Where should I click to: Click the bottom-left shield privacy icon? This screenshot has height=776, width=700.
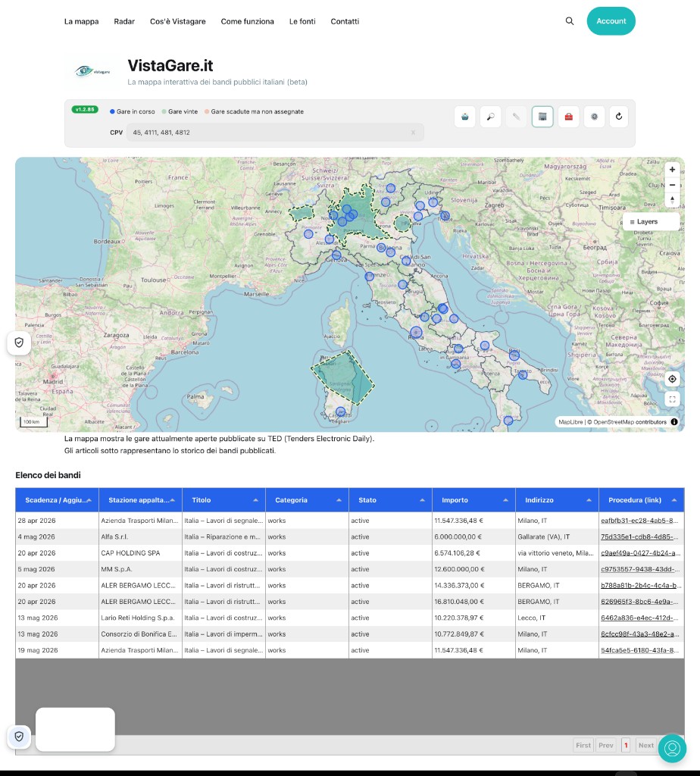tap(19, 737)
